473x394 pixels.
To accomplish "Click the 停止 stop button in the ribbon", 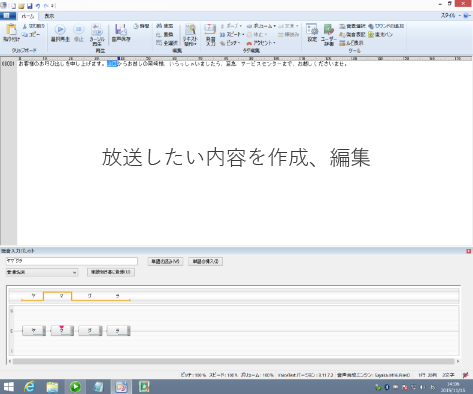I will (78, 33).
